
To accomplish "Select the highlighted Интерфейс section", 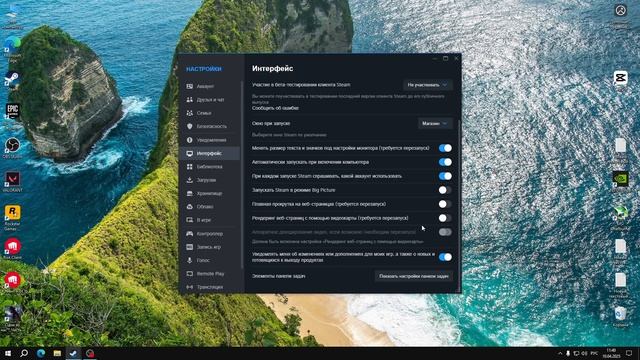I will click(x=210, y=153).
